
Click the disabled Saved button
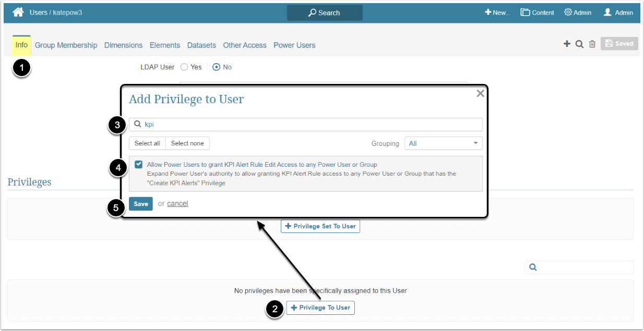point(619,44)
